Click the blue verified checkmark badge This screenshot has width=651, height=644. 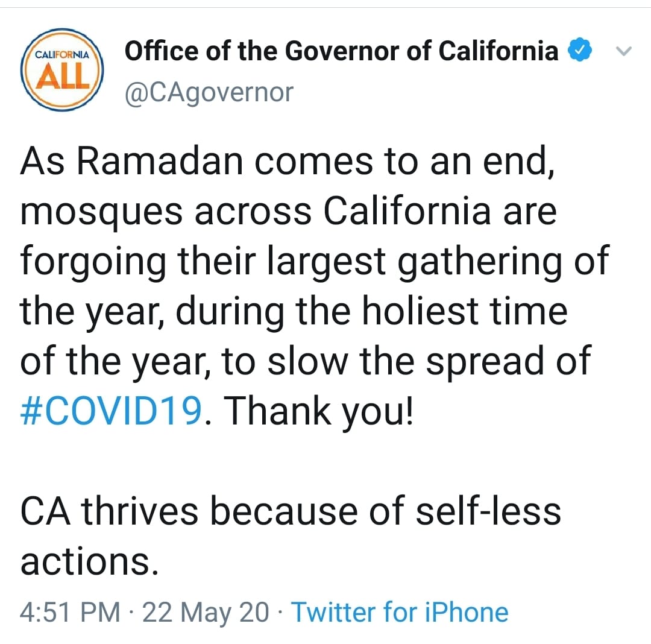tap(580, 49)
